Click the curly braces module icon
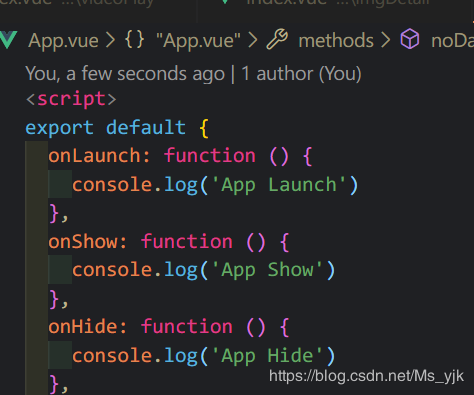 (134, 40)
